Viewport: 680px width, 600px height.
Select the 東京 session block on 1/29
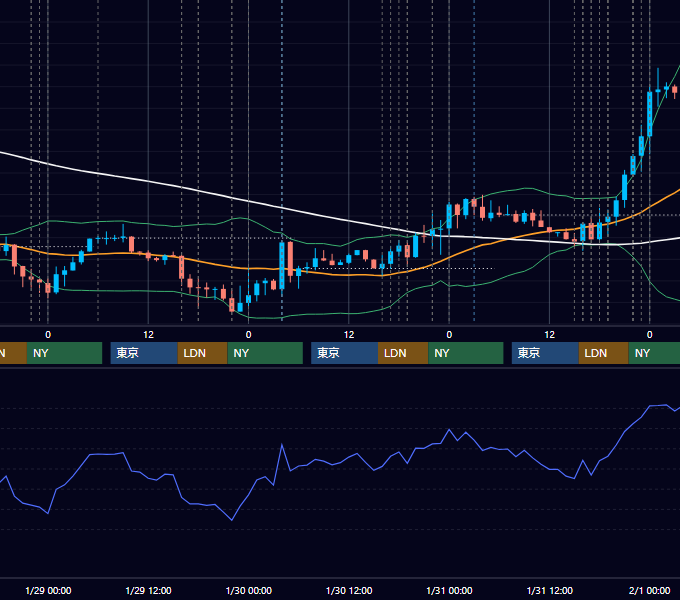point(144,353)
